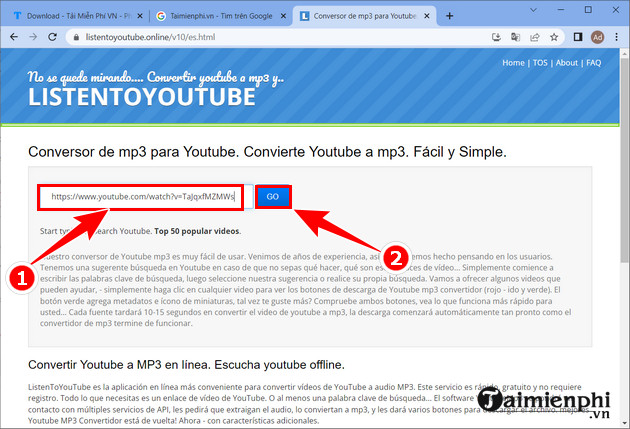Click the share page icon
This screenshot has width=630, height=429.
coord(534,37)
